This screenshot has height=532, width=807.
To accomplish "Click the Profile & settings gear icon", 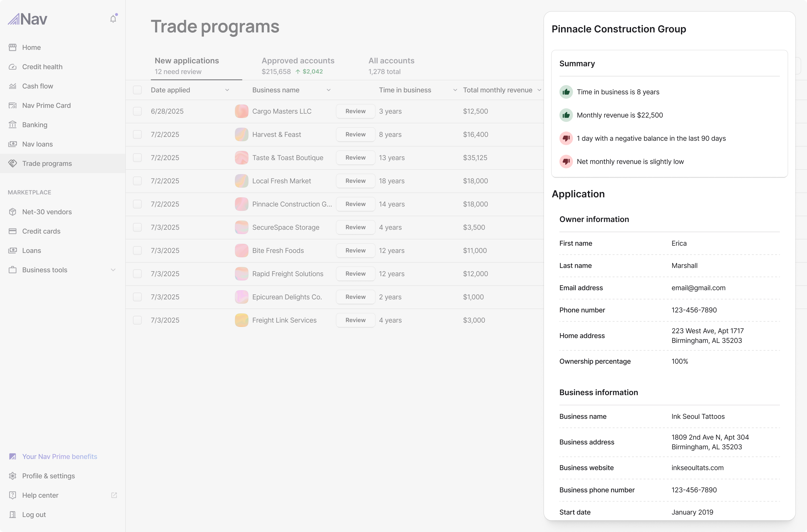I will 13,476.
